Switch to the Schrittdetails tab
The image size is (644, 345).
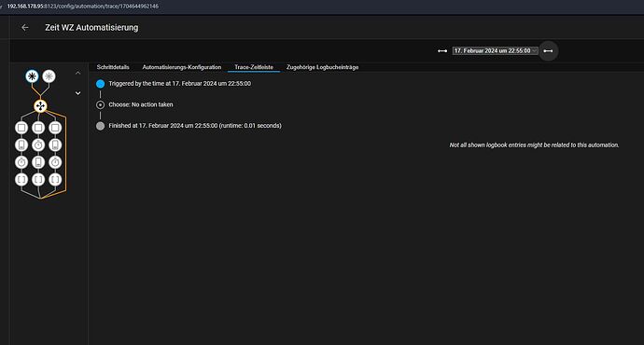pyautogui.click(x=113, y=67)
